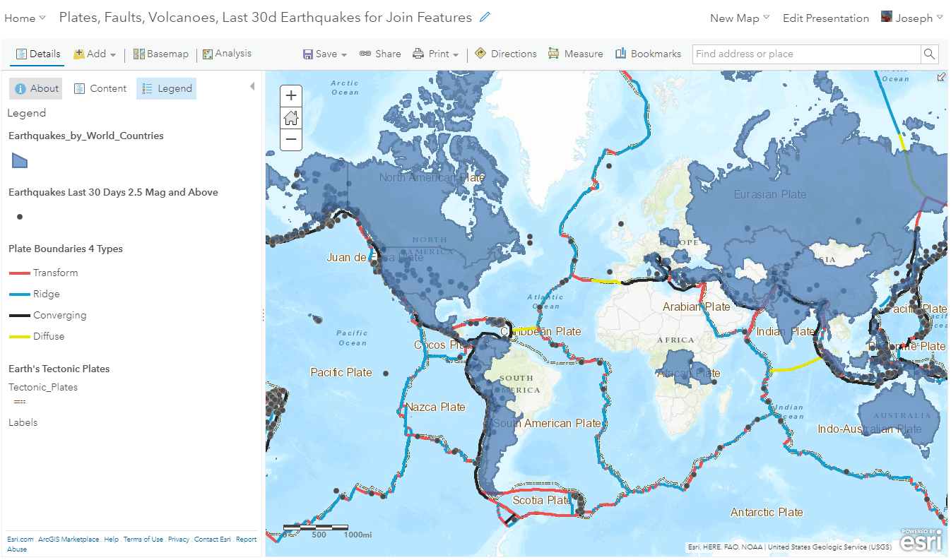Switch to the Content tab
The height and width of the screenshot is (560, 951).
[100, 88]
